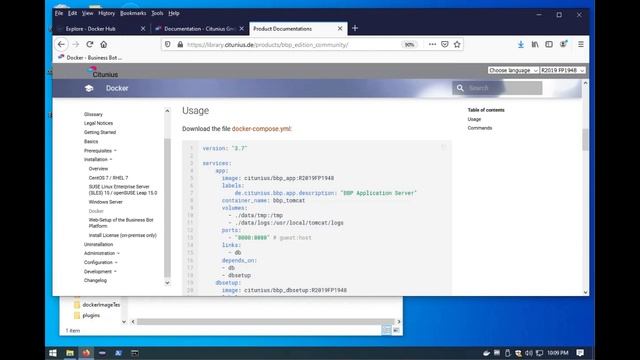Open the File menu
Image resolution: width=640 pixels, height=360 pixels.
coord(59,13)
